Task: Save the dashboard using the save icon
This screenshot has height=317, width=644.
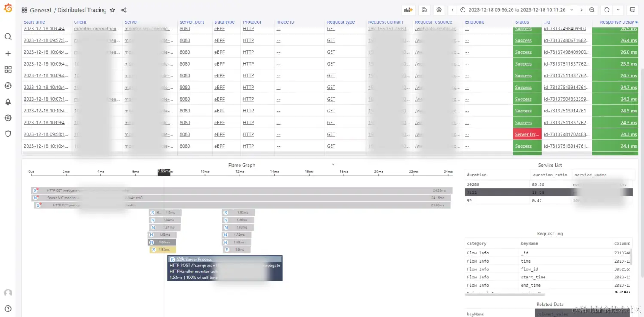Action: 425,9
